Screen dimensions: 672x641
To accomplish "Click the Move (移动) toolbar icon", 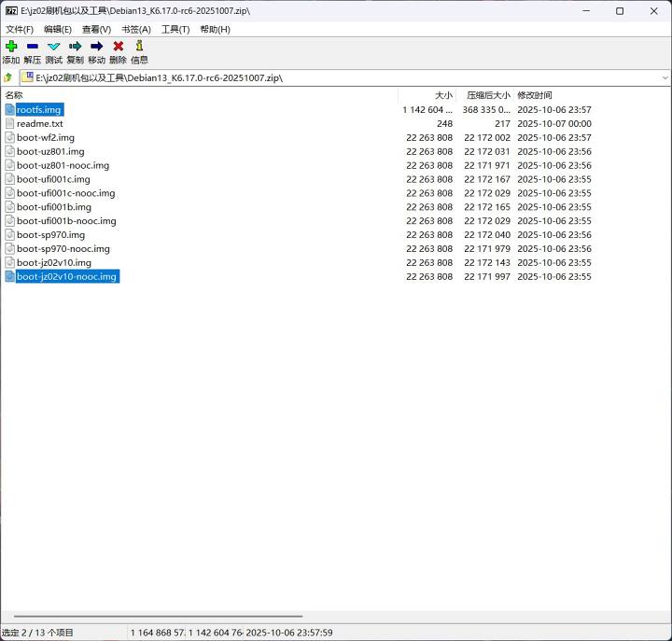I will pyautogui.click(x=96, y=47).
